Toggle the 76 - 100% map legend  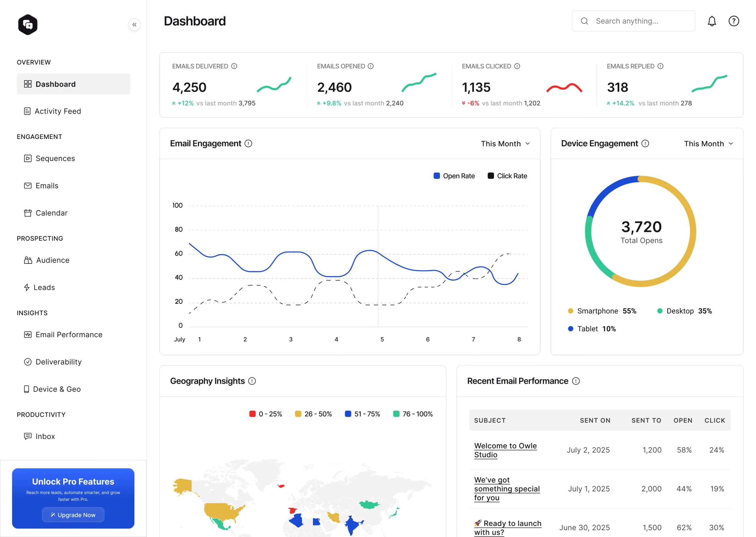click(413, 414)
